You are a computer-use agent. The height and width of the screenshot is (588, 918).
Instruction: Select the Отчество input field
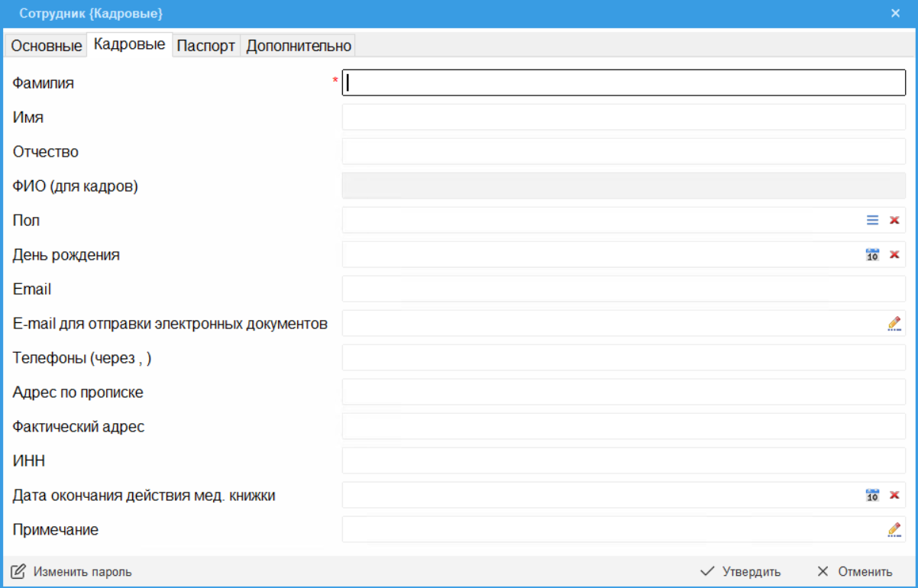(623, 151)
